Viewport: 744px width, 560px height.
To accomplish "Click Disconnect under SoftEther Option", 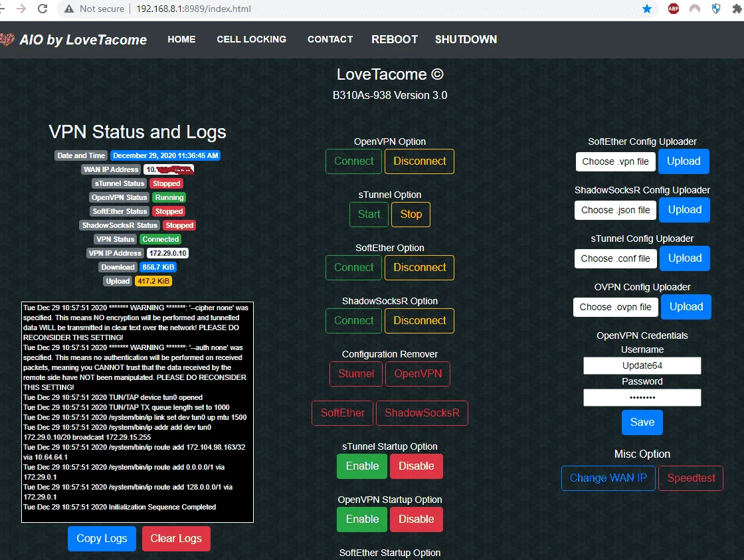I will pos(419,268).
